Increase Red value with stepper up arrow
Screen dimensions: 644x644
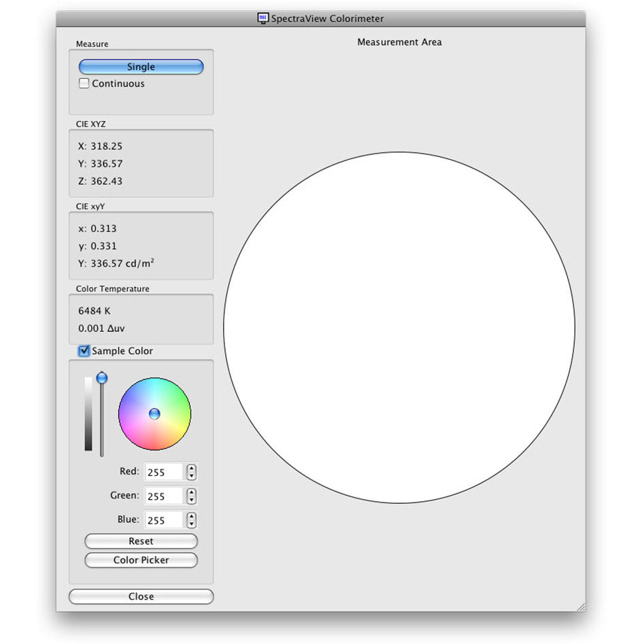point(192,468)
